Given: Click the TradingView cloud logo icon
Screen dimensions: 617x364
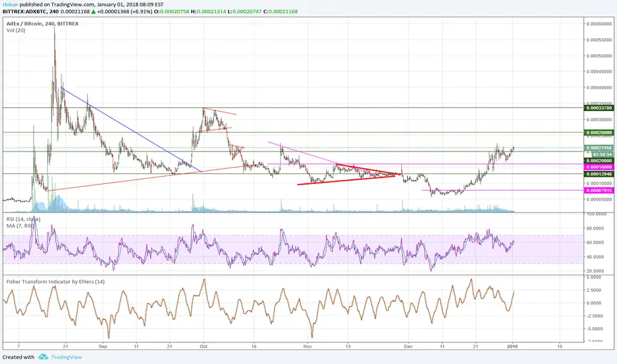Looking at the screenshot, I should [x=43, y=357].
